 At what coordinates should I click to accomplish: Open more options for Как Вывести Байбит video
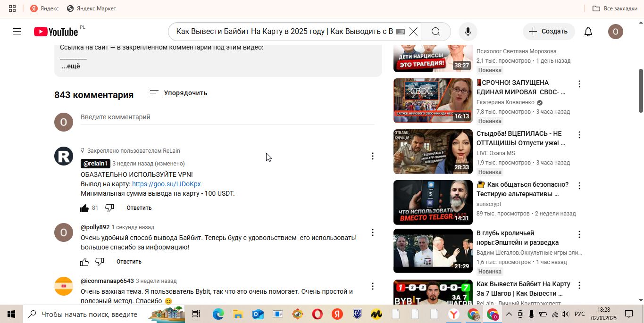click(579, 285)
